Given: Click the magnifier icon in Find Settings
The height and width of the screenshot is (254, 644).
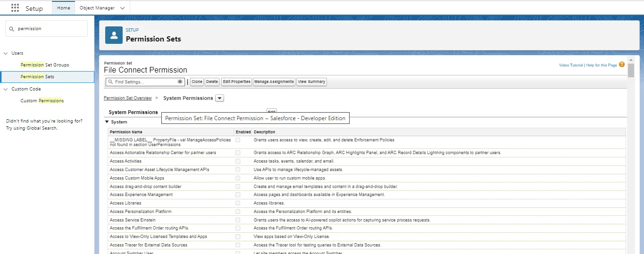Looking at the screenshot, I should click(110, 82).
